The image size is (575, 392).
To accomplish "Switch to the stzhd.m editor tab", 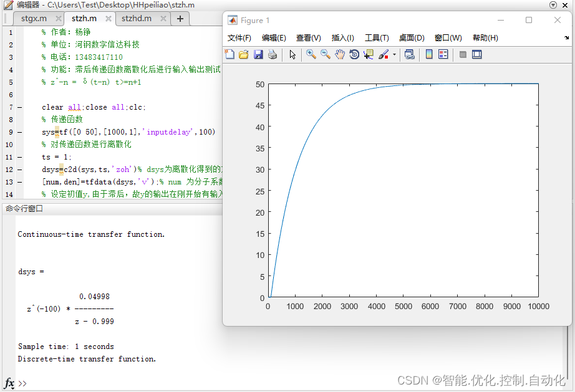I will pyautogui.click(x=136, y=19).
